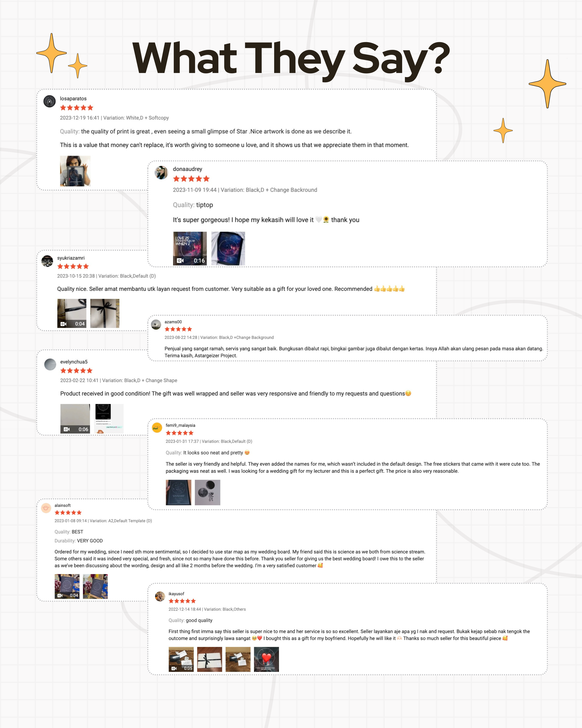The height and width of the screenshot is (728, 582).
Task: Play evelynchua5's 0:06 review video
Action: (75, 419)
